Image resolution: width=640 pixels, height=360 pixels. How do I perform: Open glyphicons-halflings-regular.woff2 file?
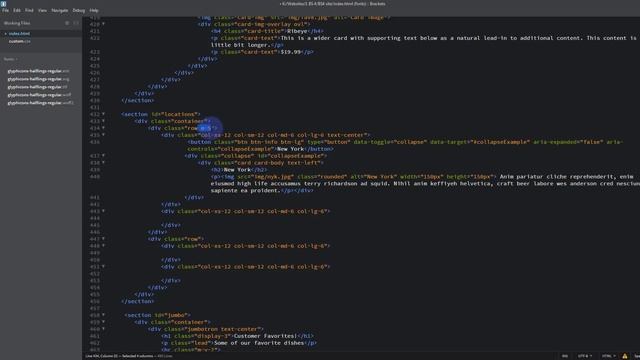click(40, 103)
